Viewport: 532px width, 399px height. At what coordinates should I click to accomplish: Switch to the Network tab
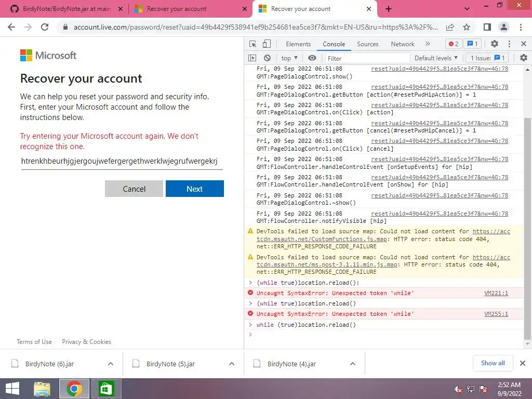(x=403, y=44)
